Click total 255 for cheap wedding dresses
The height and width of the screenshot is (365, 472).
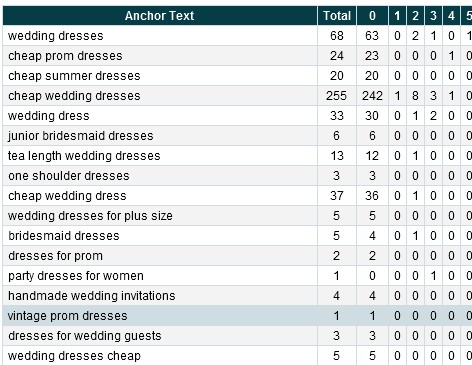(x=336, y=96)
